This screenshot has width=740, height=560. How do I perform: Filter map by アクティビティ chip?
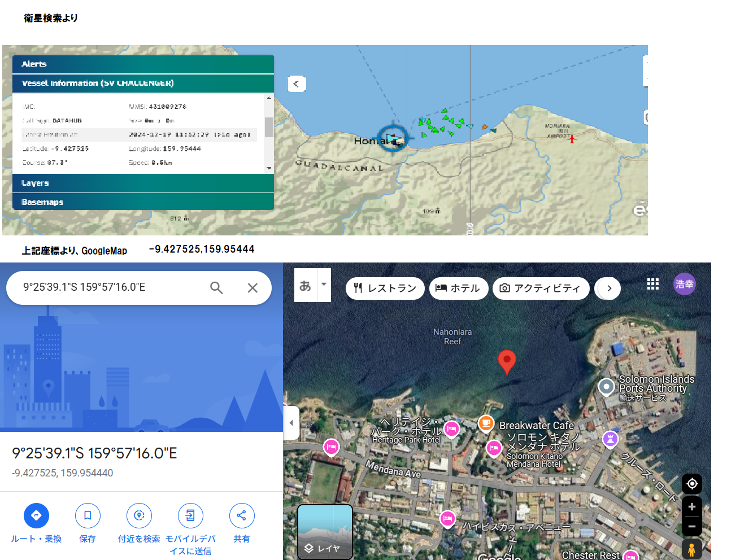541,288
